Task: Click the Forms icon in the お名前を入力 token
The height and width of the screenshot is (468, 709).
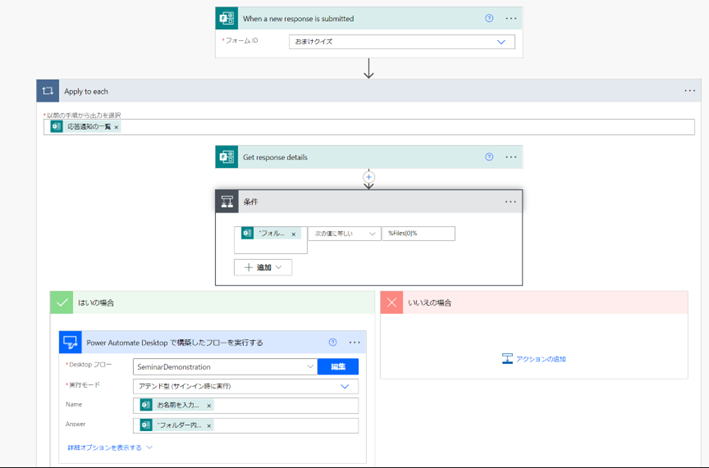Action: coord(146,405)
